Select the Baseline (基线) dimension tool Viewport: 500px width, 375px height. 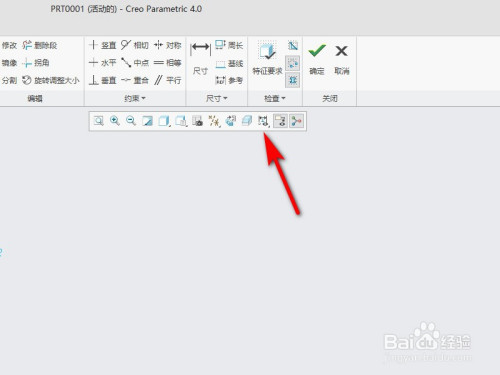pyautogui.click(x=229, y=63)
